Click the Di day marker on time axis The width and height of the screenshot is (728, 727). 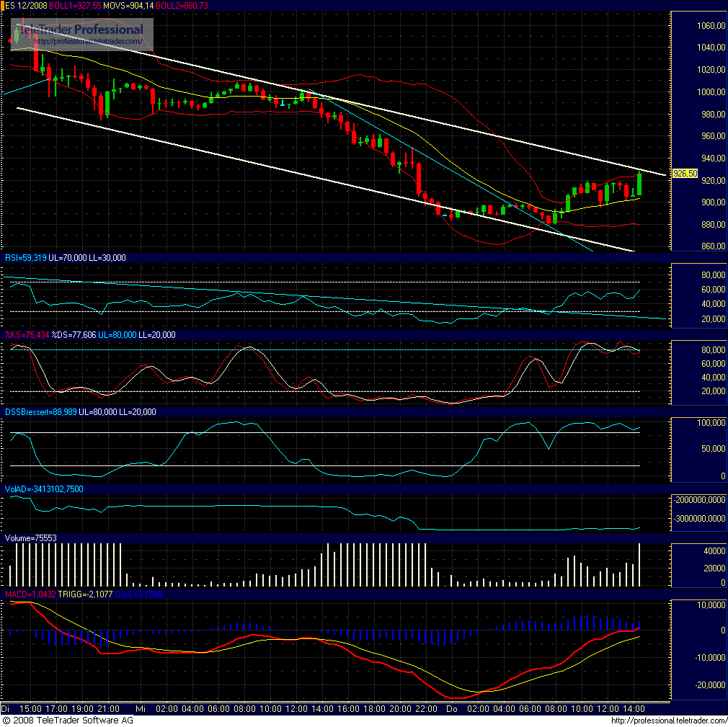pyautogui.click(x=6, y=709)
